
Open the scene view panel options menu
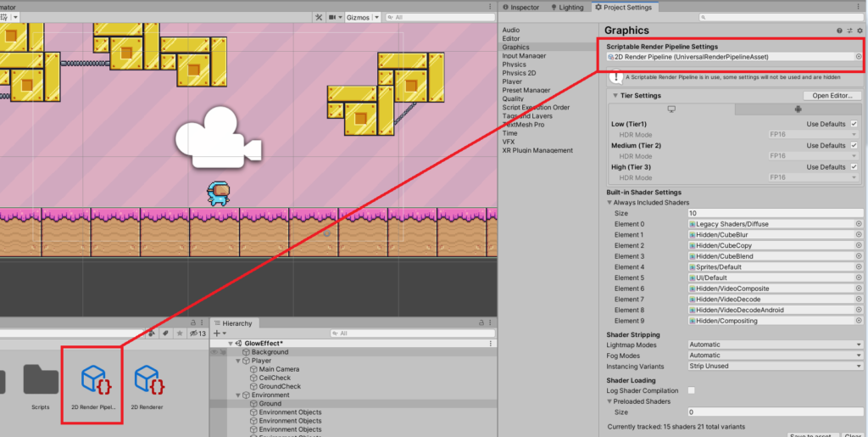point(491,7)
